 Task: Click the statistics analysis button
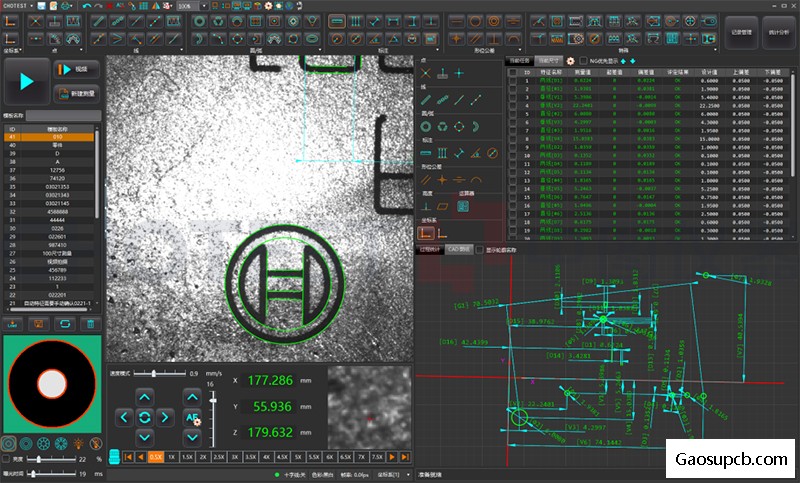tap(779, 32)
